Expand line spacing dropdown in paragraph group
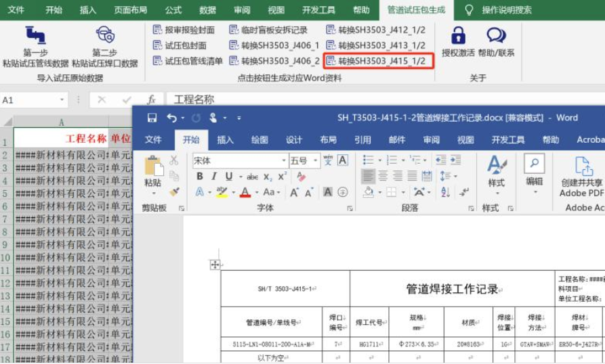The height and width of the screenshot is (364, 605). point(456,177)
